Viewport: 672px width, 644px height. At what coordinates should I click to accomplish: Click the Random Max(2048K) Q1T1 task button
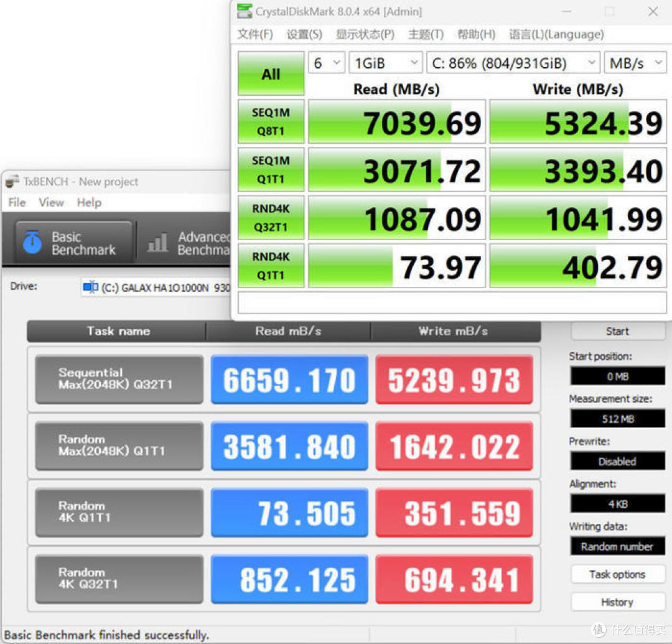point(119,446)
